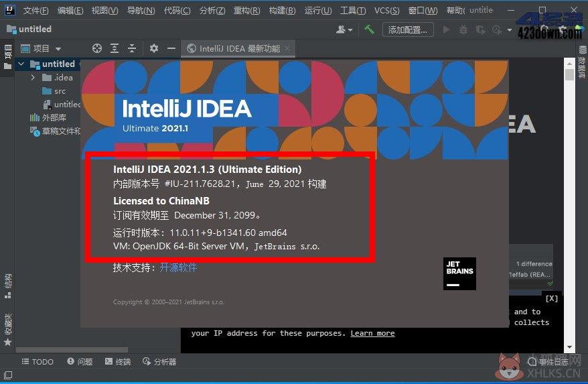
Task: Click the #IU-211.7628.21 build number line
Action: pyautogui.click(x=220, y=184)
